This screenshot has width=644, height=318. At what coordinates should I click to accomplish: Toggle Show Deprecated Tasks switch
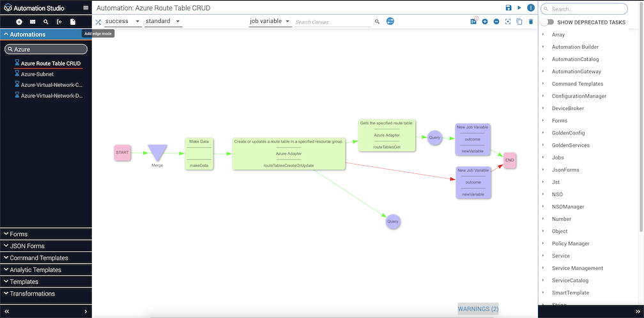tap(548, 22)
